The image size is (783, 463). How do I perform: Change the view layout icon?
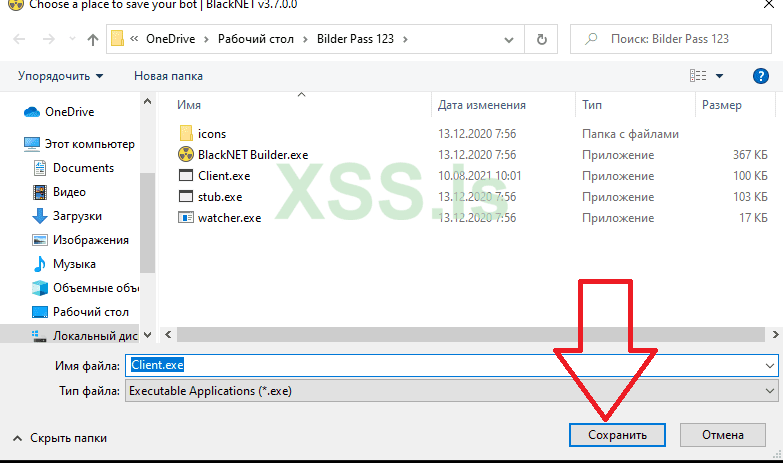tap(698, 75)
